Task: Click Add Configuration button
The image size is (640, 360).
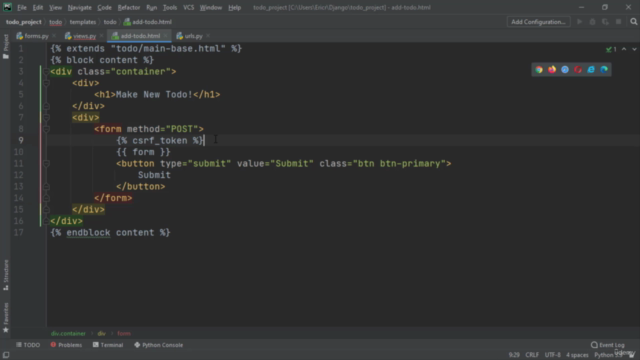Action: (538, 22)
